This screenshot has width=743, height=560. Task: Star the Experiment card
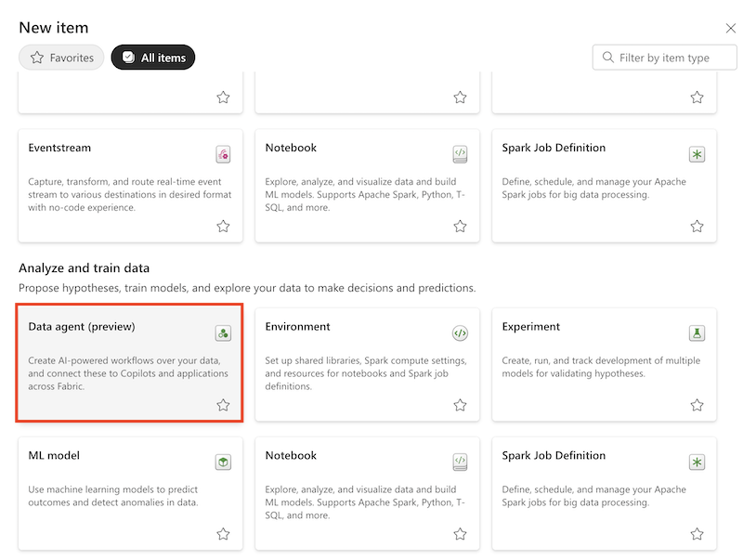[697, 405]
